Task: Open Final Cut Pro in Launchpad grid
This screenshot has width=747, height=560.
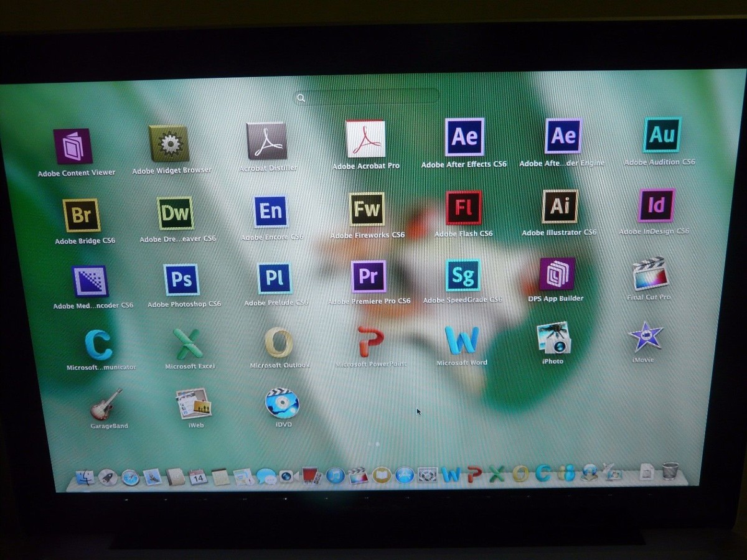Action: tap(650, 273)
